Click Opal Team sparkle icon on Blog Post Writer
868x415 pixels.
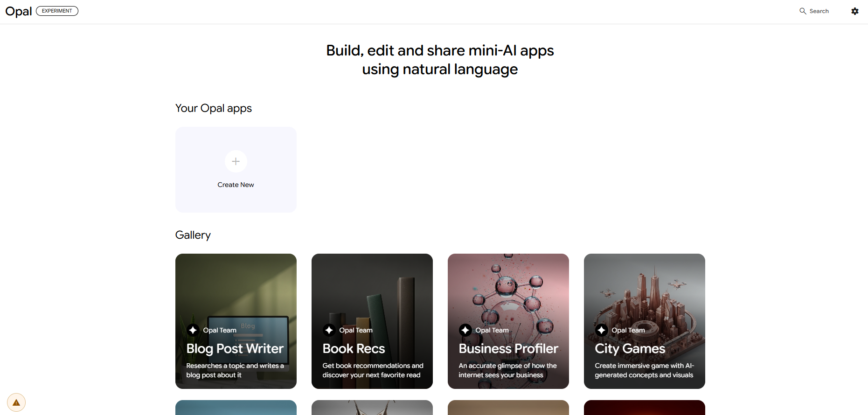point(193,330)
